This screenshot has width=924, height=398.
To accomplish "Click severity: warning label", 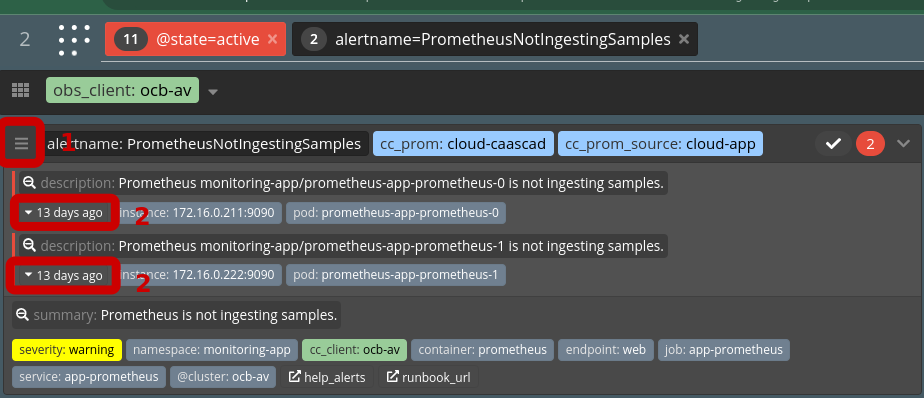I will click(x=67, y=350).
